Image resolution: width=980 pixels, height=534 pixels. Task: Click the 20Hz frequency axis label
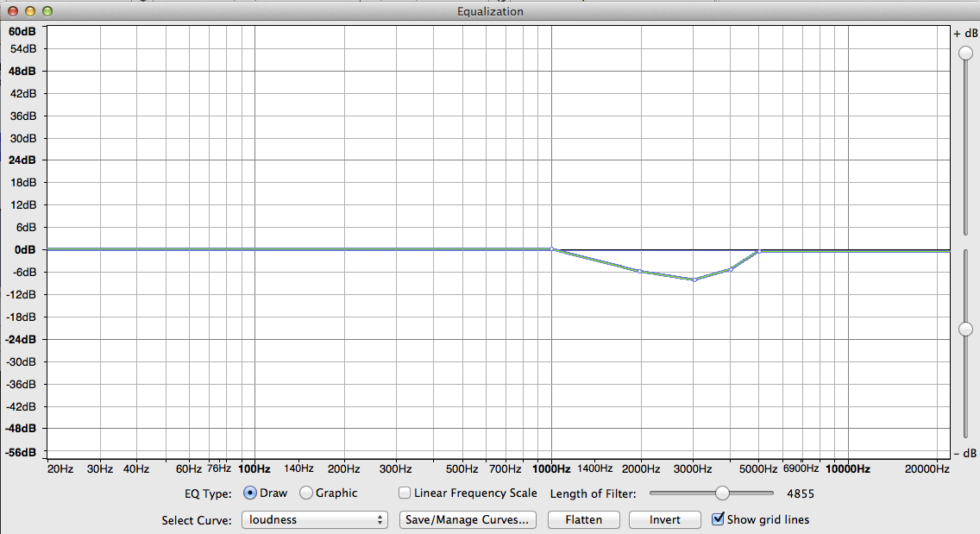(x=60, y=469)
